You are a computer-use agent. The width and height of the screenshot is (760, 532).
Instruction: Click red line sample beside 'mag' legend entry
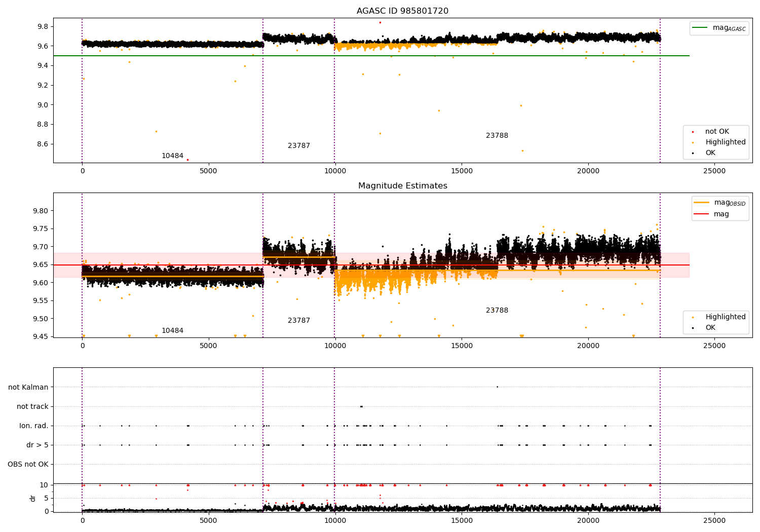tap(702, 214)
